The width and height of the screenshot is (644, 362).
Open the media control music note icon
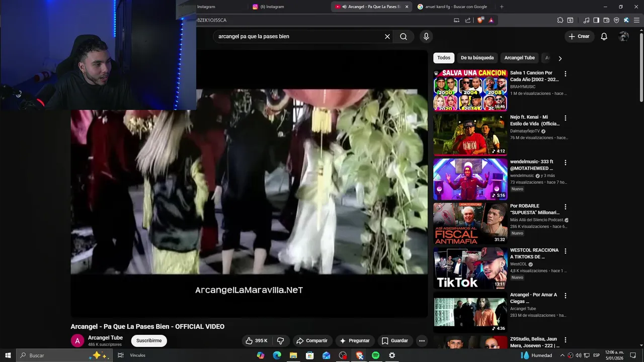tap(586, 20)
